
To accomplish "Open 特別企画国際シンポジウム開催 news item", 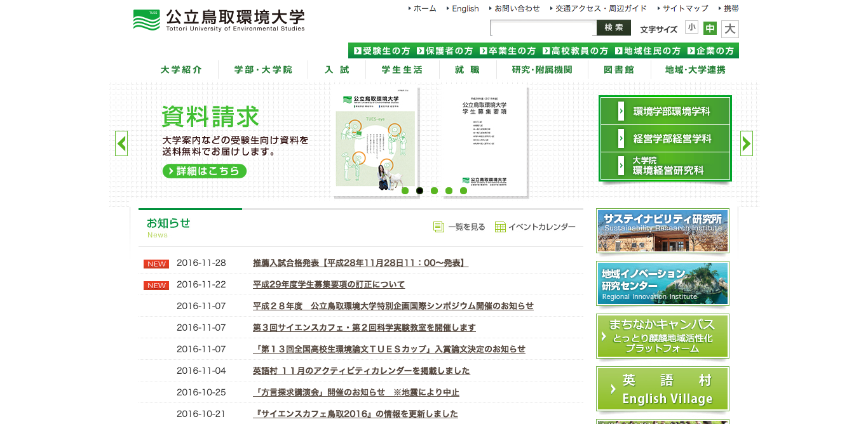I will pyautogui.click(x=393, y=306).
